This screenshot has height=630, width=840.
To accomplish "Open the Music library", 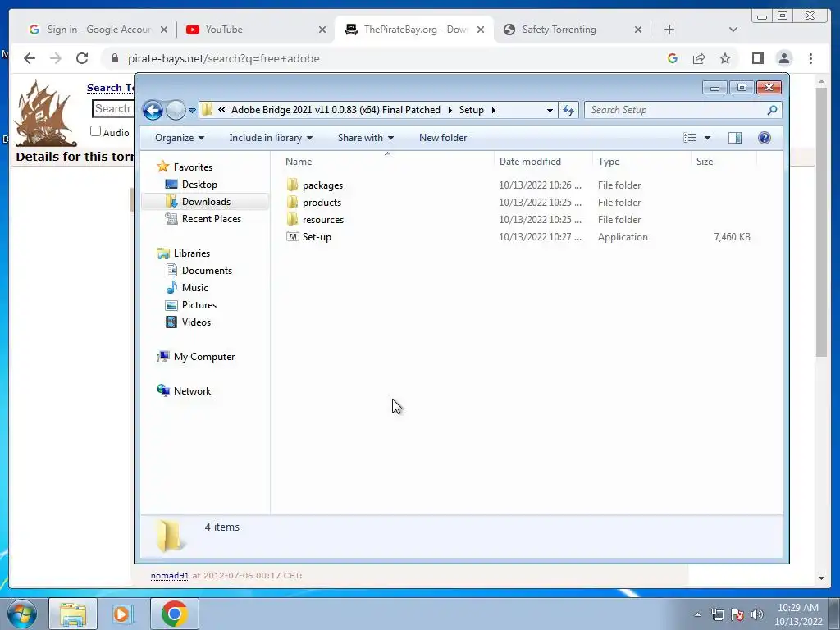I will [195, 288].
